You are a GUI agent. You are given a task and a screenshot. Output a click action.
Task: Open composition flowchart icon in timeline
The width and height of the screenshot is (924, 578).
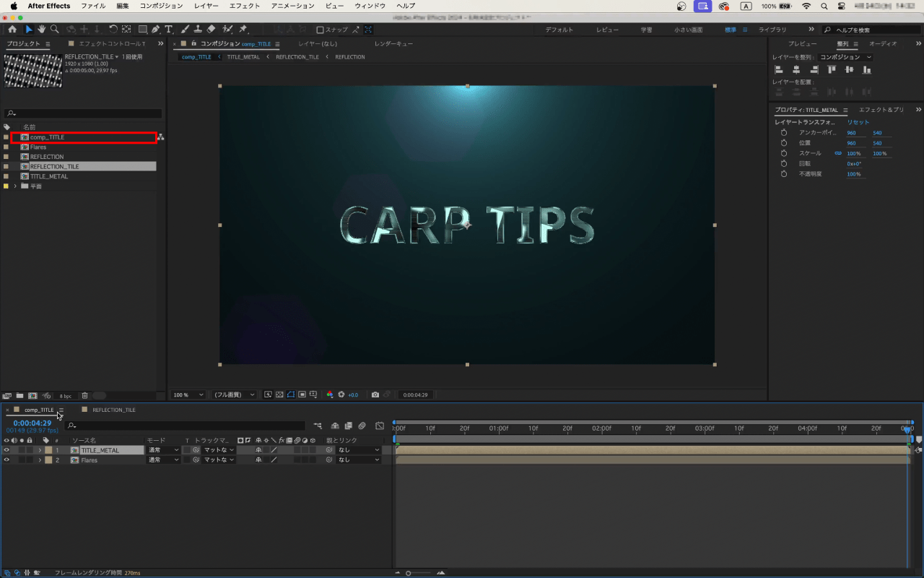coord(318,426)
